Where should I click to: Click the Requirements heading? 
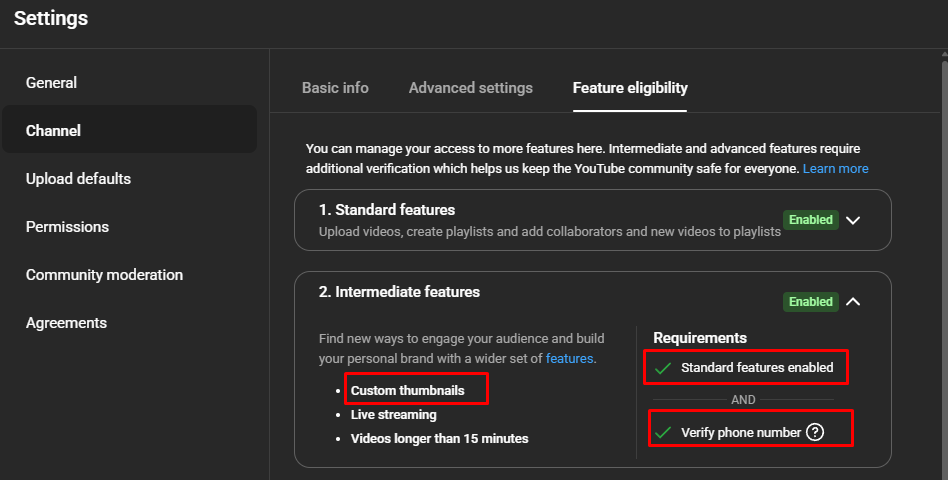700,338
